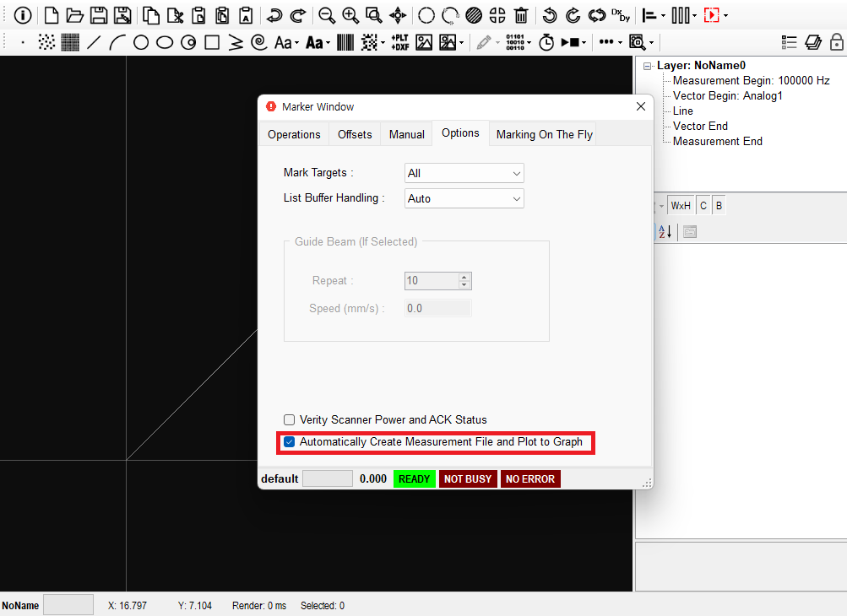847x616 pixels.
Task: Select Vector Begin: Analog1 tree item
Action: [x=727, y=96]
